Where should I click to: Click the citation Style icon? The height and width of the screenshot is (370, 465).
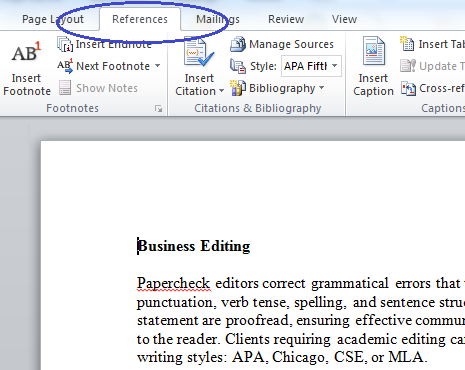pos(238,66)
